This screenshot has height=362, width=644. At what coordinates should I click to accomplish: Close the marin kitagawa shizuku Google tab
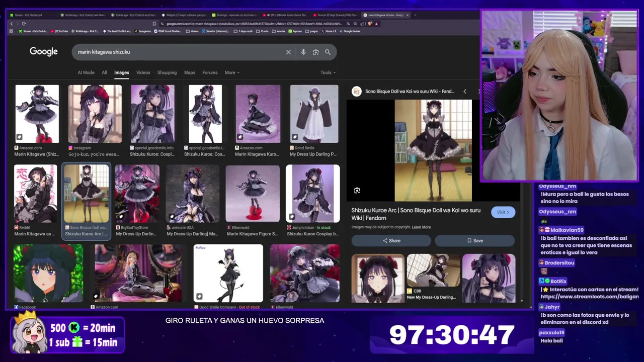click(408, 15)
